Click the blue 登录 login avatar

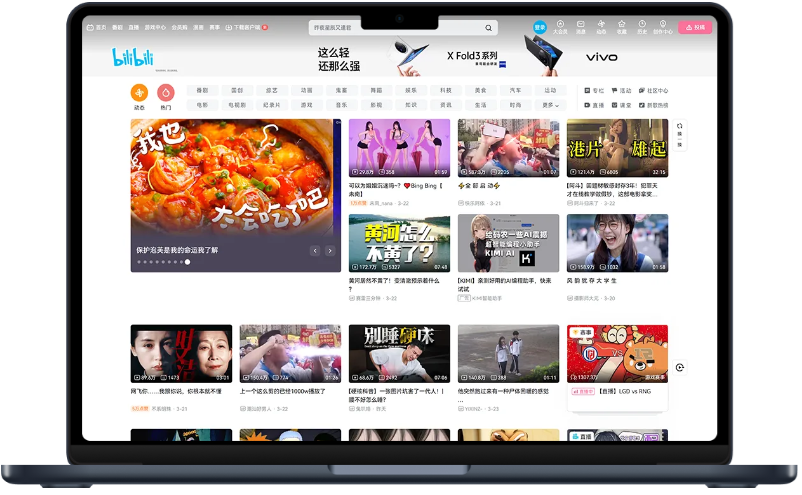coord(540,28)
